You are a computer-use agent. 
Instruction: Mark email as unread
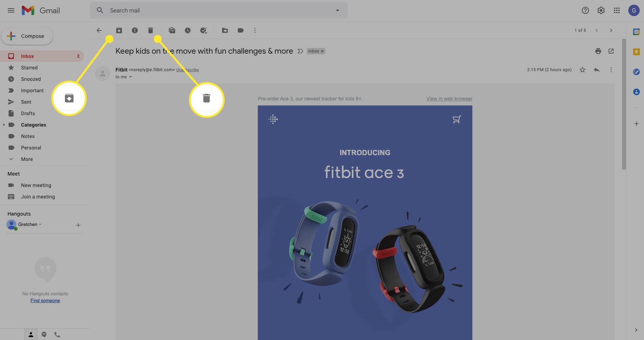(172, 30)
